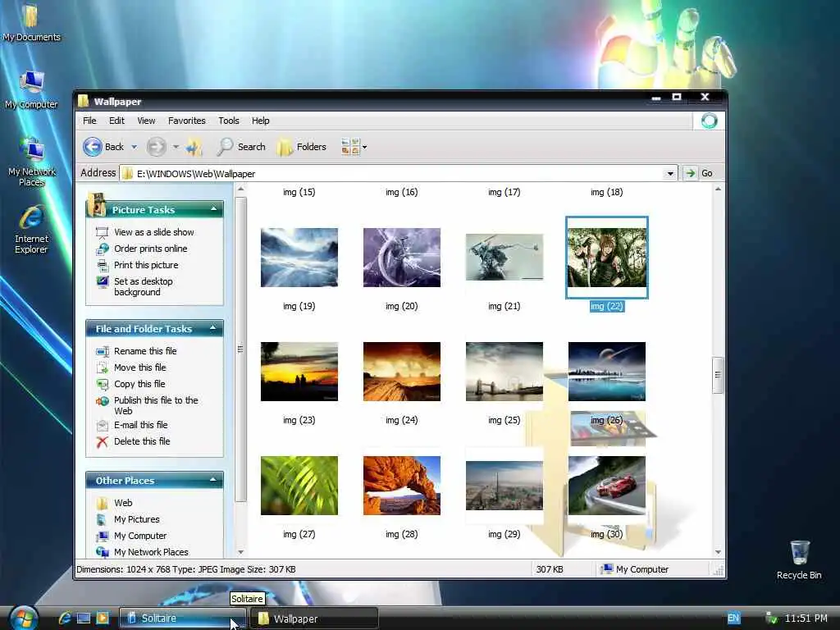
Task: Click the slide show icon in Picture Tasks
Action: [x=102, y=232]
